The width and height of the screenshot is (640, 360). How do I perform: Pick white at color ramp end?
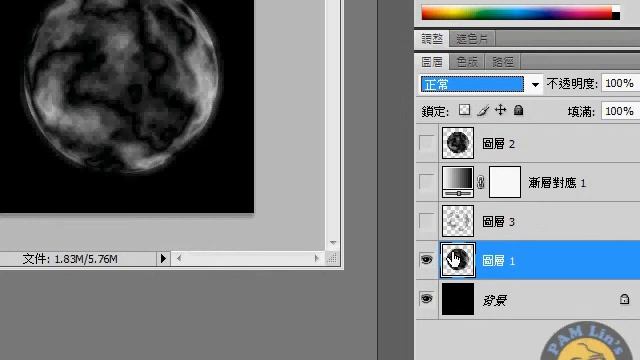[x=616, y=9]
